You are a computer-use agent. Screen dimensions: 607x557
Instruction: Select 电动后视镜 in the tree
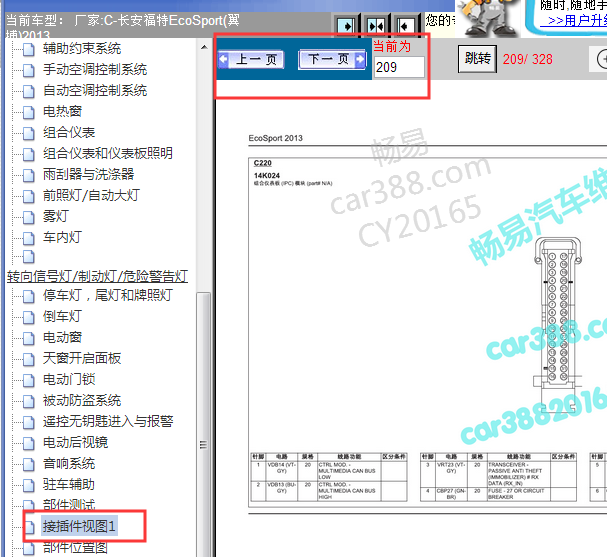[x=75, y=442]
